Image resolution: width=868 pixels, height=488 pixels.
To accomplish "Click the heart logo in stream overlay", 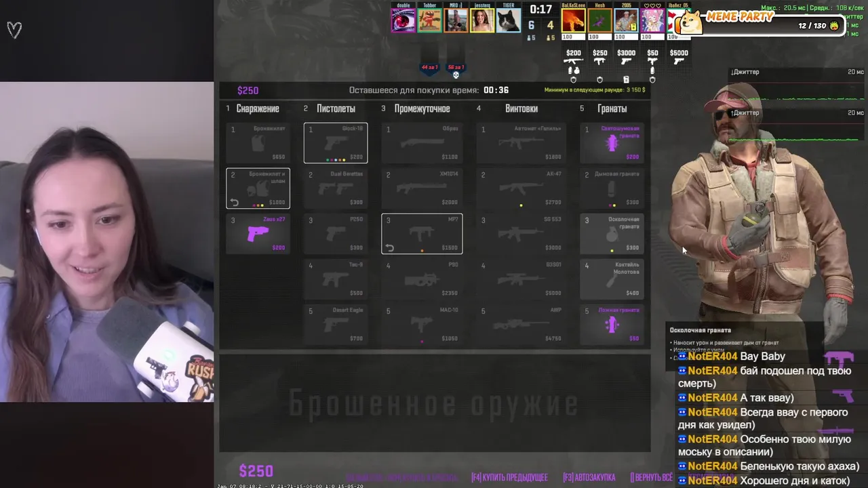I will [x=14, y=30].
